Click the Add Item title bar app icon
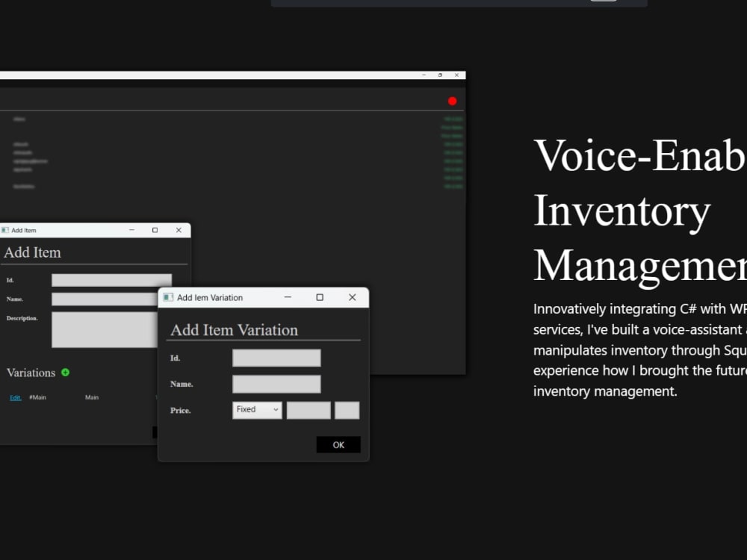 pos(4,230)
